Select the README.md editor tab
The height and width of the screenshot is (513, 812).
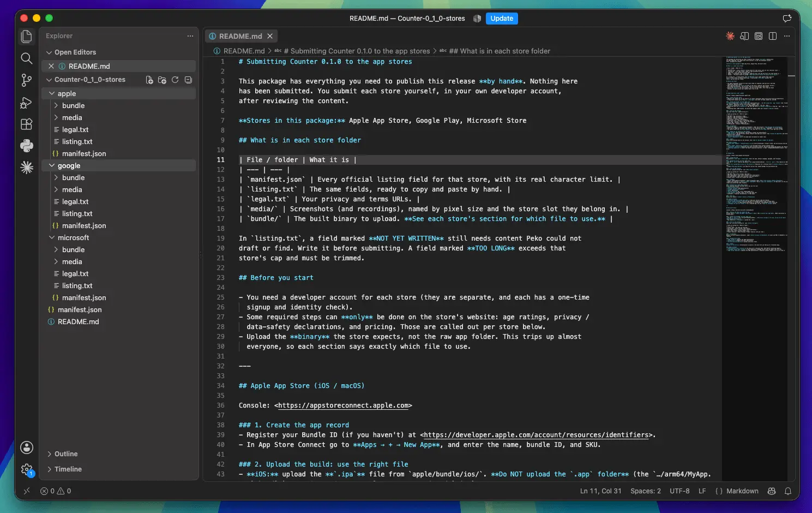241,37
